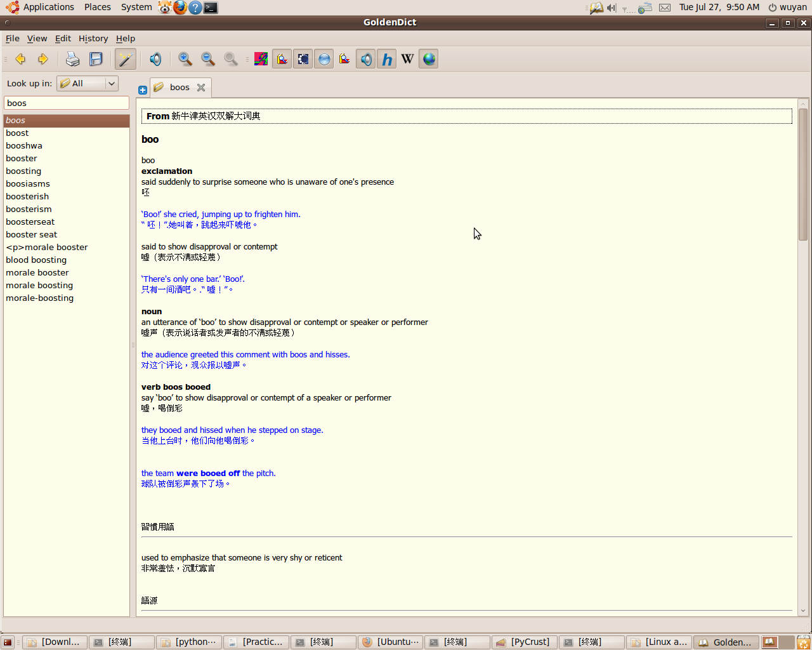Open the View menu
Image resolution: width=812 pixels, height=650 pixels.
coord(37,38)
